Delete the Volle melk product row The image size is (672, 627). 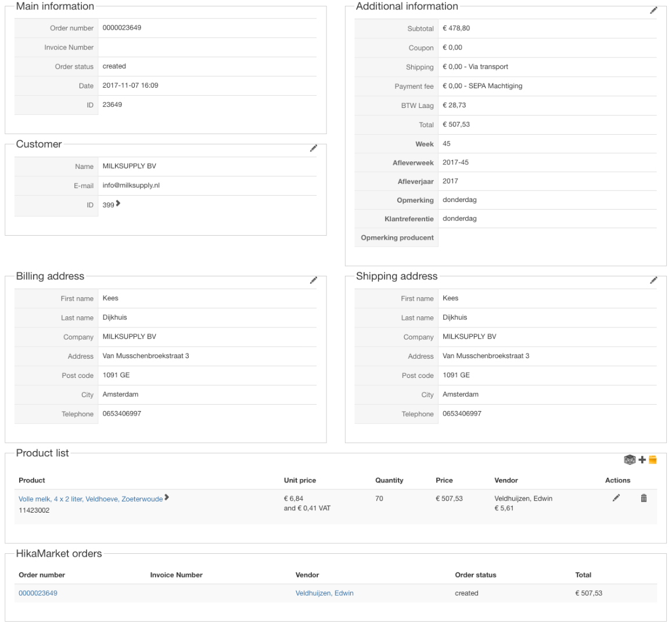point(644,498)
